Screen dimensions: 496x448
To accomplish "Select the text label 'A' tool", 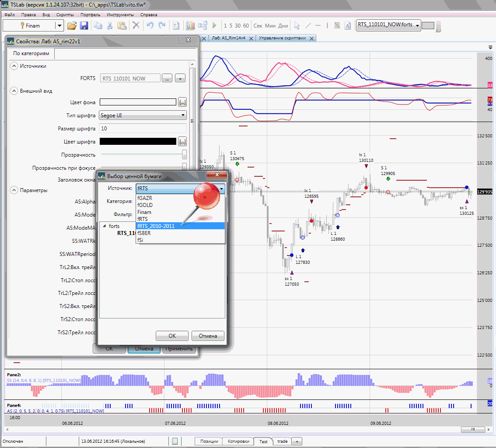I will point(348,25).
